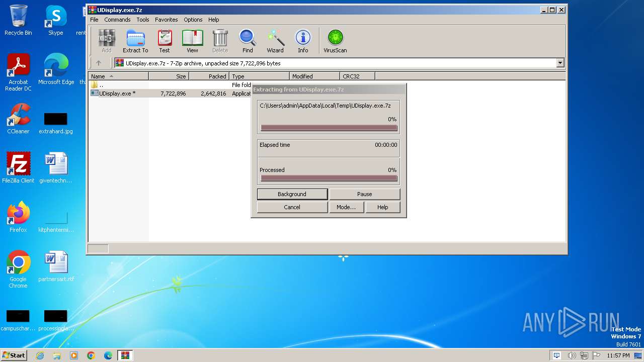Open the Commands menu

coord(117,20)
